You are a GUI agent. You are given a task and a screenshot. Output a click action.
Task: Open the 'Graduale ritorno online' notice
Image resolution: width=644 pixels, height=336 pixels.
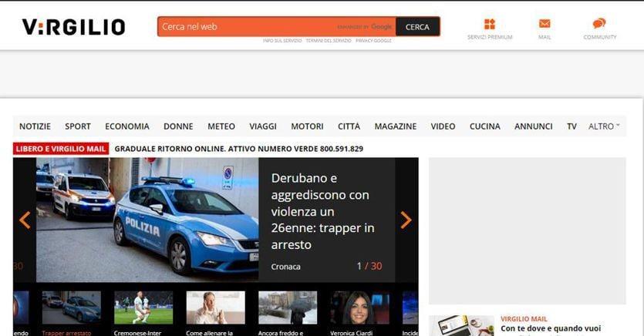[x=238, y=149]
